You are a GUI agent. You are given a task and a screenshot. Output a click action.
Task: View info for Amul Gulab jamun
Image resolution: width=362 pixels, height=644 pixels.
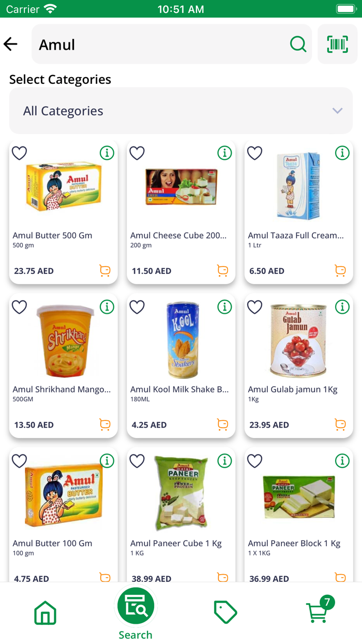[342, 307]
